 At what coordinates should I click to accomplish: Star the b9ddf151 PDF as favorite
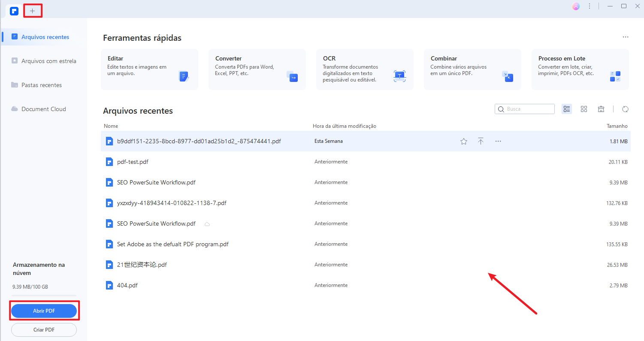(463, 141)
